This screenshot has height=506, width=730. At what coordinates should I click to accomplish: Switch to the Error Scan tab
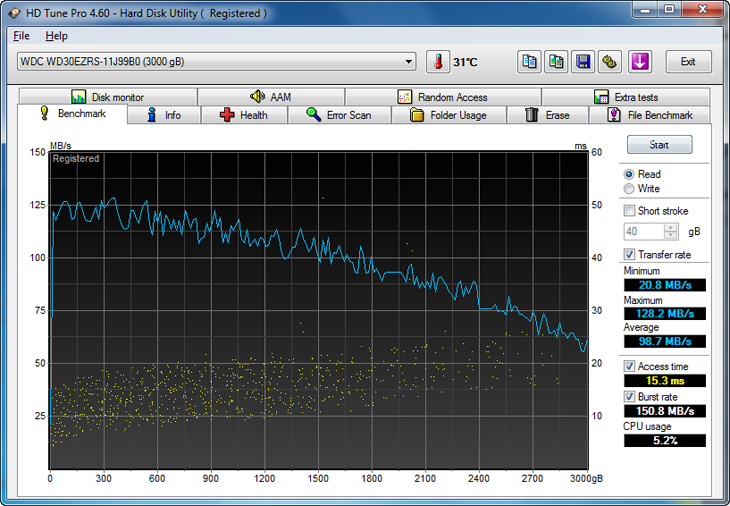pyautogui.click(x=338, y=115)
